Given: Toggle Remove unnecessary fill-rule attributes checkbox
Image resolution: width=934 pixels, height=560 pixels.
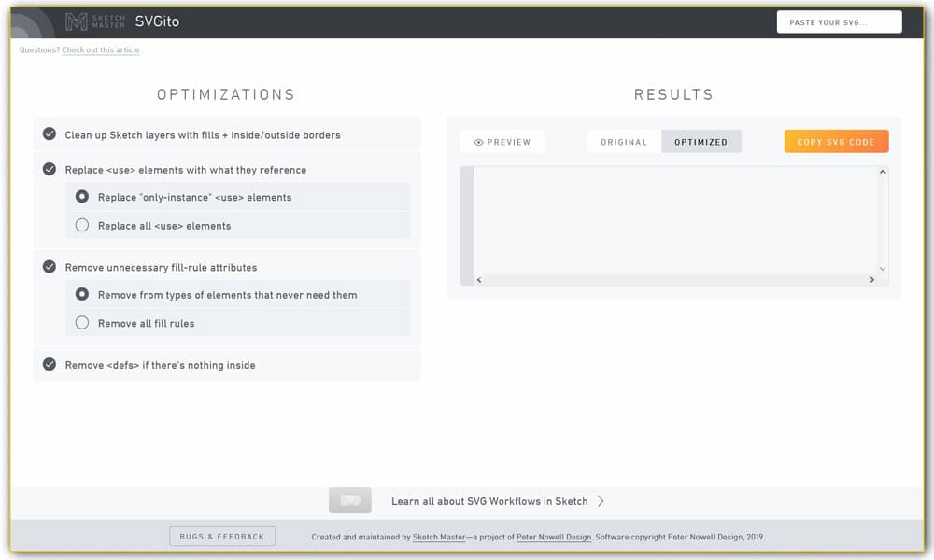Looking at the screenshot, I should pos(50,267).
